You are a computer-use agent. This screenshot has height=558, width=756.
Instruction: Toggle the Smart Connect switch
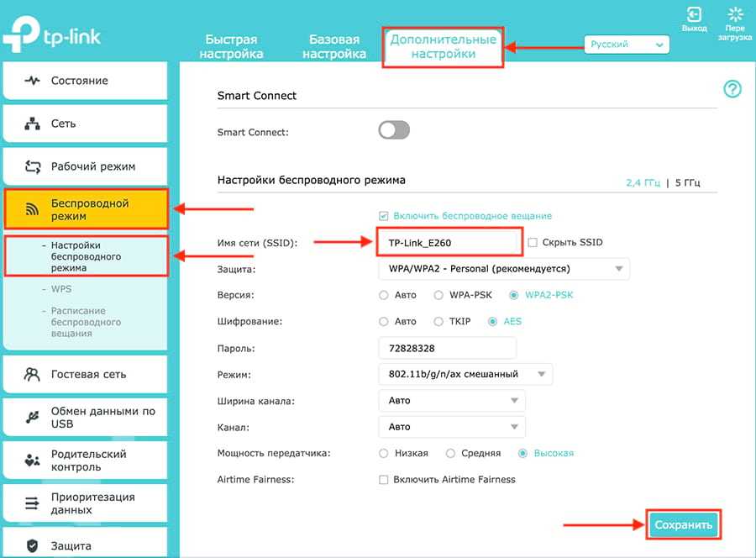[x=394, y=130]
